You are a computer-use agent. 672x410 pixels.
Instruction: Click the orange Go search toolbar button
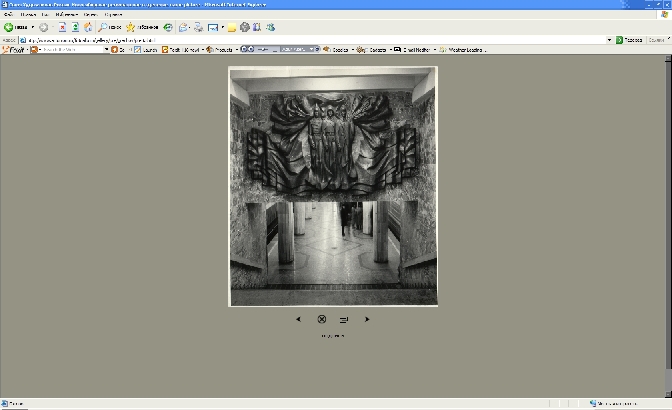(x=118, y=50)
